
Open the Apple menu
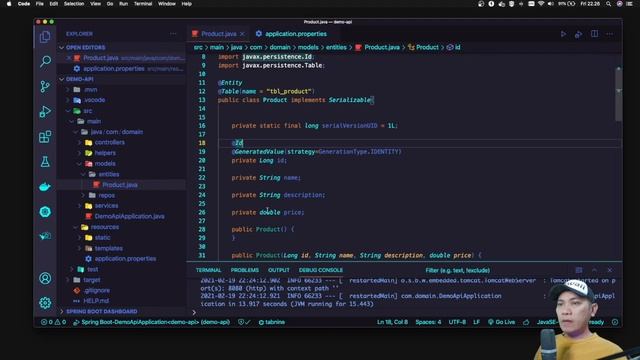pos(9,4)
